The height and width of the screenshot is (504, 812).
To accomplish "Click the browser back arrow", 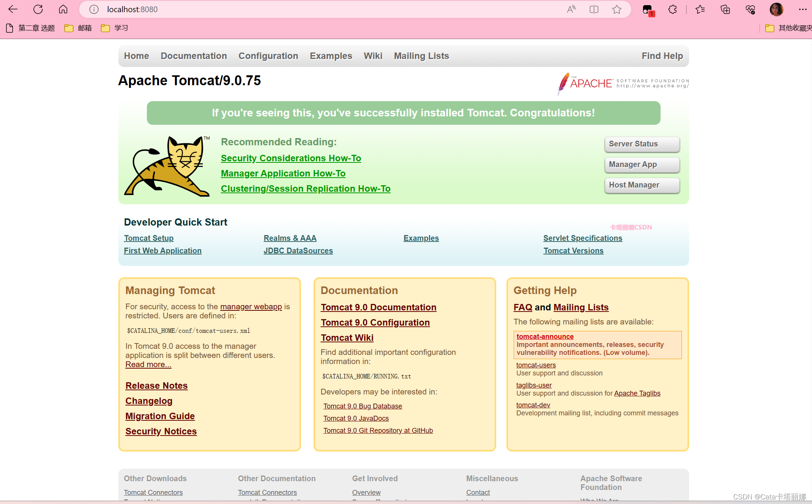I will coord(13,10).
